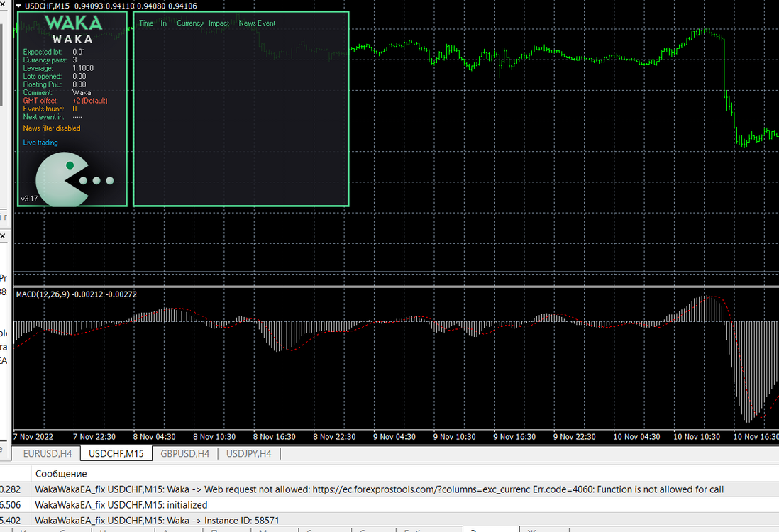Screen dimensions: 779x532
Task: Click the 'News filter disabled' label
Action: pyautogui.click(x=52, y=128)
